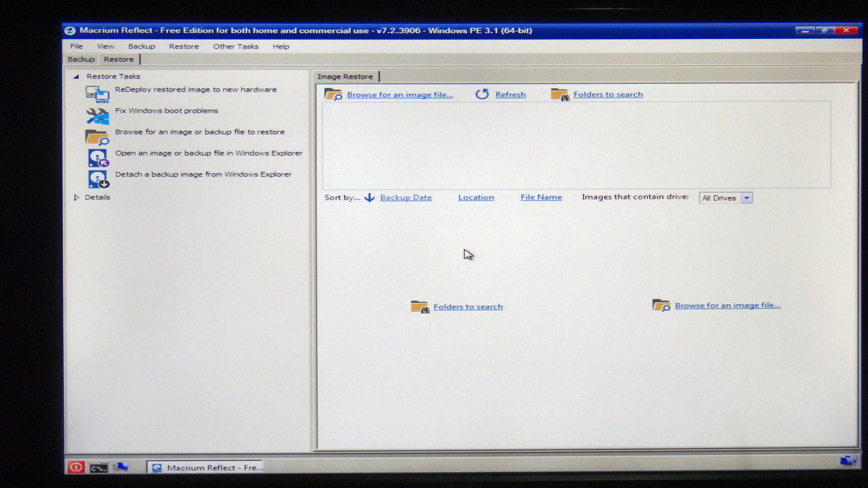The image size is (868, 488).
Task: Open the Other Tasks menu
Action: pos(236,46)
